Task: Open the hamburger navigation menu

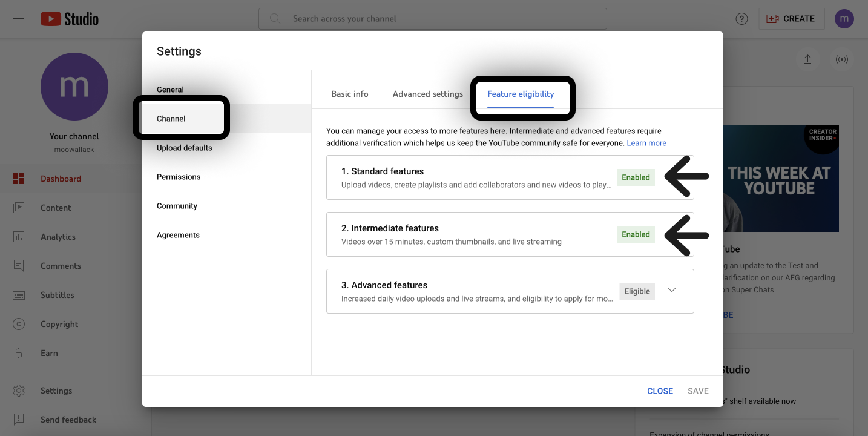Action: click(19, 19)
